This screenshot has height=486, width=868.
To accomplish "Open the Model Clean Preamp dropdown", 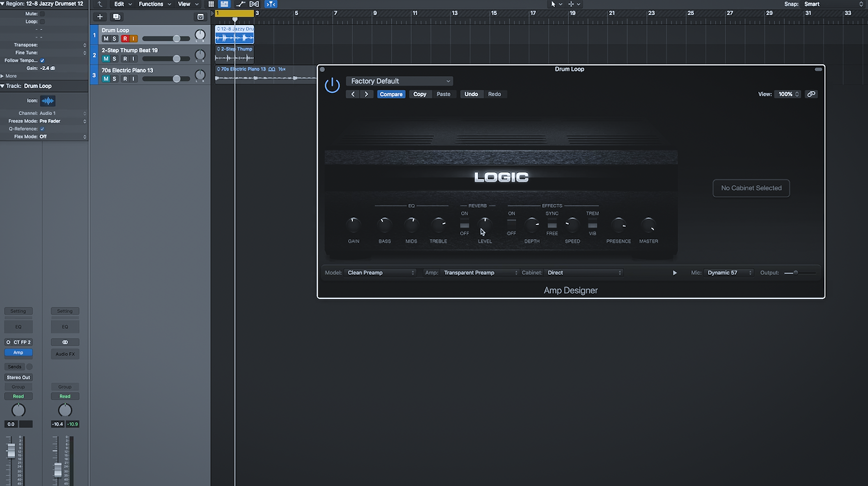I will (x=380, y=273).
